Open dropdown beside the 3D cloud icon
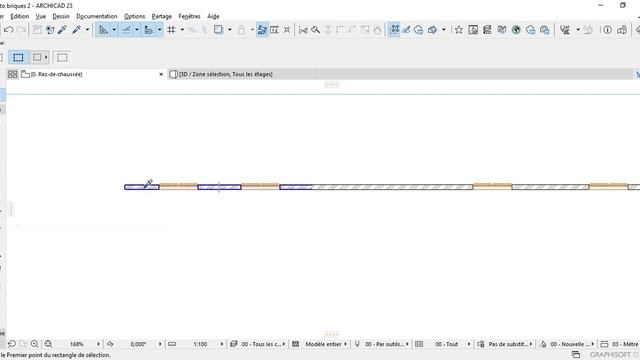The image size is (640, 360). 444,30
